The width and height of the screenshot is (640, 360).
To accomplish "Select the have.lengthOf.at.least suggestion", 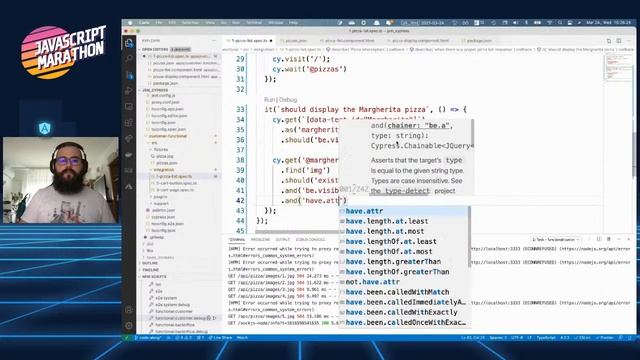I will click(404, 242).
